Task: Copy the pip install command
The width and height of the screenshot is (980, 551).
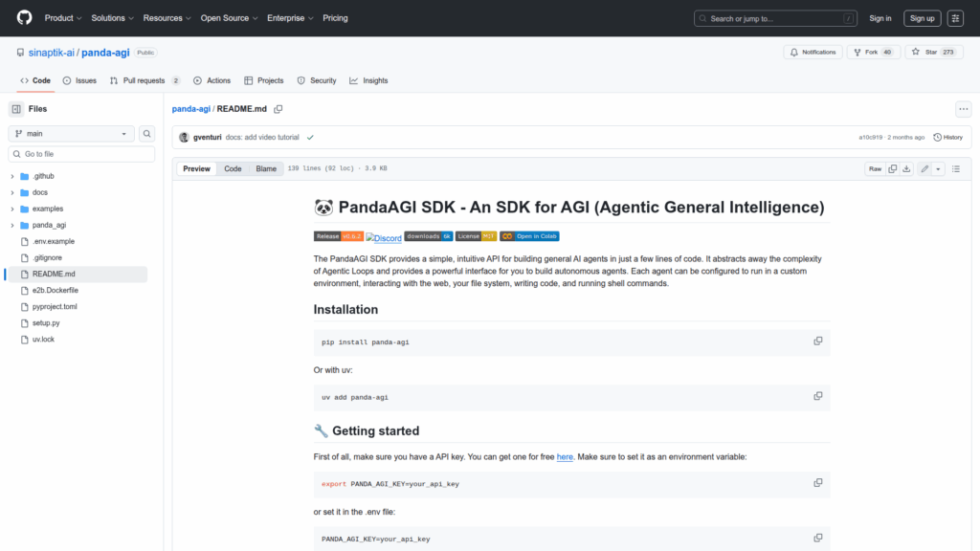Action: click(x=817, y=342)
